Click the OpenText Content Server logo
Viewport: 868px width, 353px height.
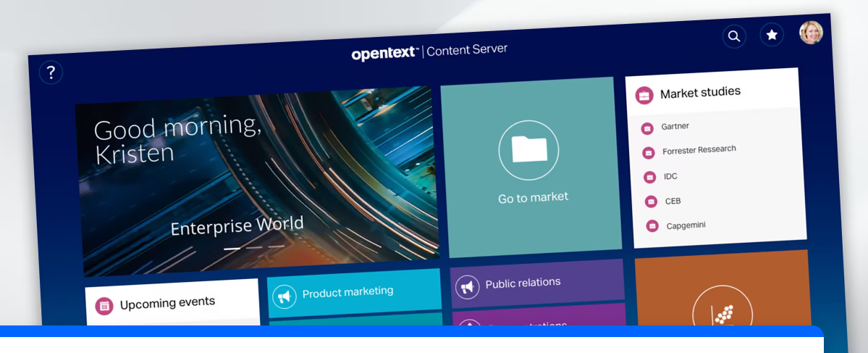click(429, 52)
